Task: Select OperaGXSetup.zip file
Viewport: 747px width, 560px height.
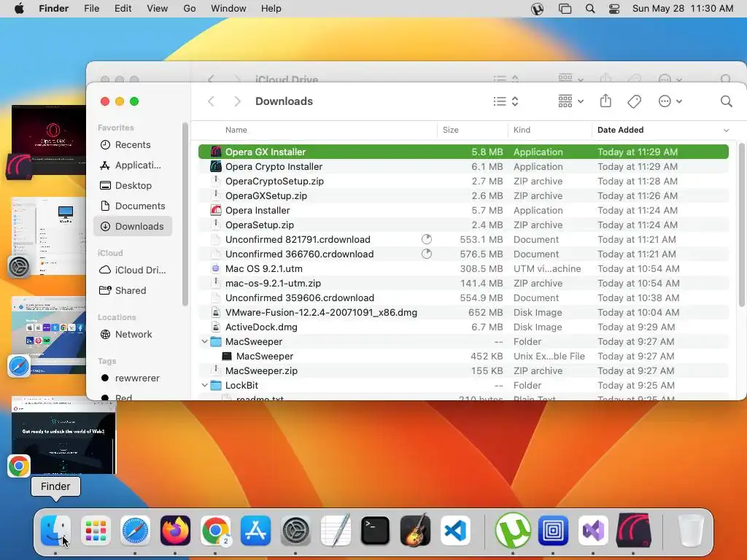Action: (463, 195)
